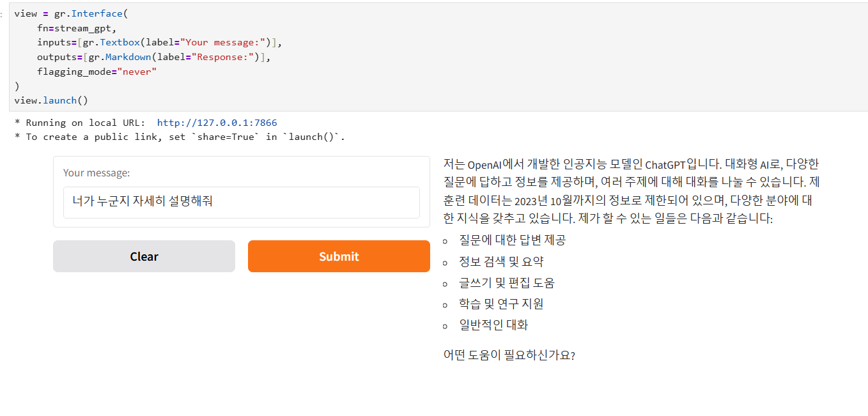868x416 pixels.
Task: Click the '글쓰기 및 편집 도움' bullet
Action: pos(507,282)
